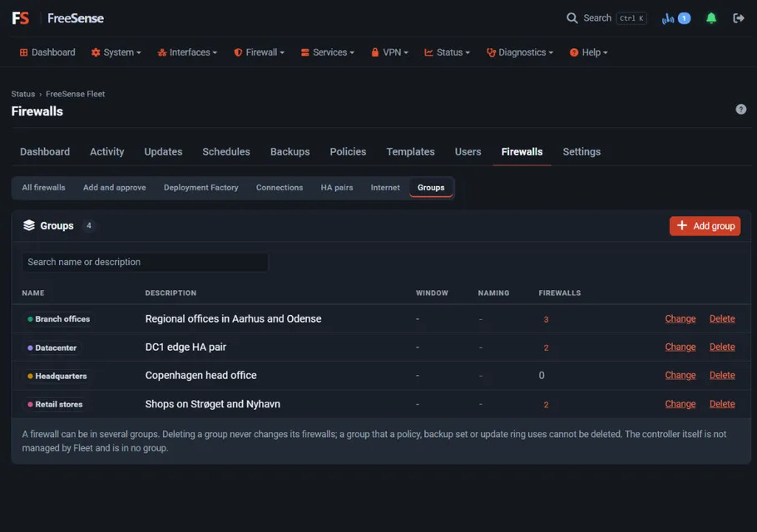Focus the Search name or description field
757x532 pixels.
(146, 262)
